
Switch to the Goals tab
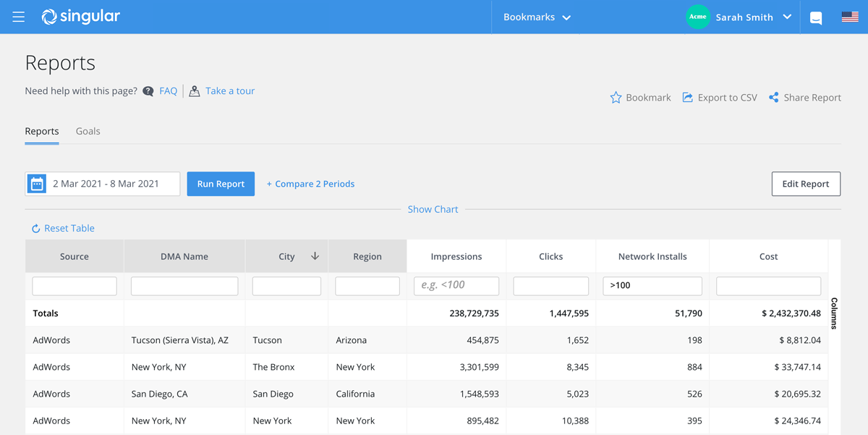point(88,131)
